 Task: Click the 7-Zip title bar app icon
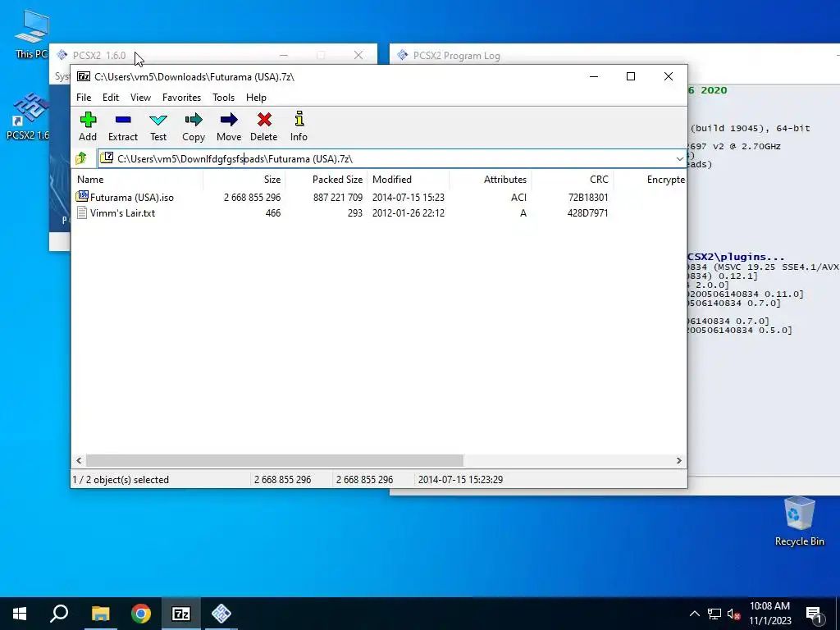(x=84, y=76)
